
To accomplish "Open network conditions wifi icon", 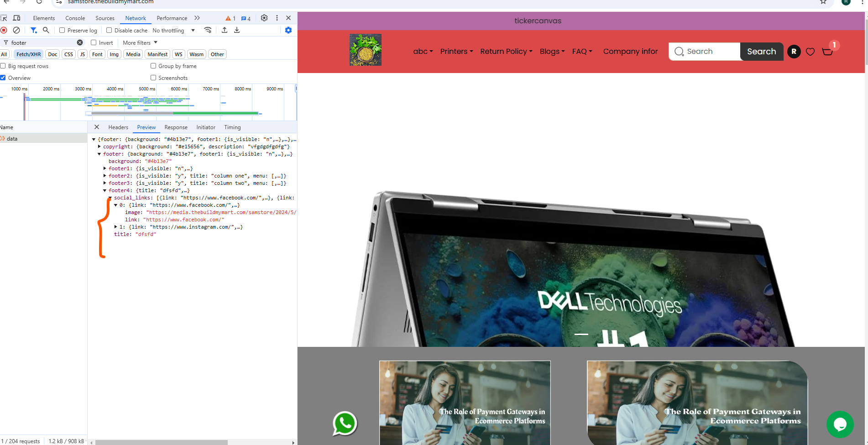I will pyautogui.click(x=208, y=30).
